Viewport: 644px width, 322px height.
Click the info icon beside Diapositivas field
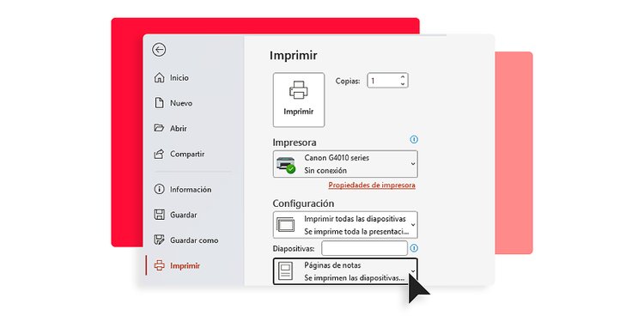click(414, 248)
